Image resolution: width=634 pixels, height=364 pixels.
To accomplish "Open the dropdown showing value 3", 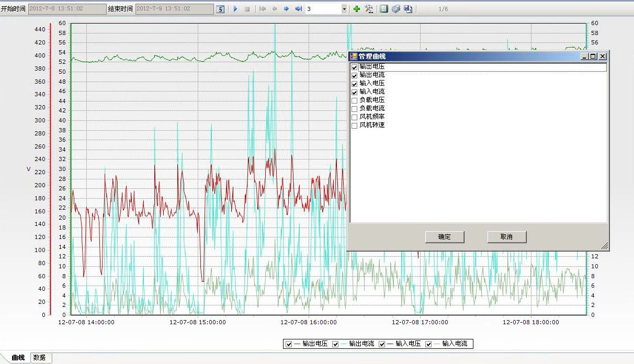I will tap(344, 9).
